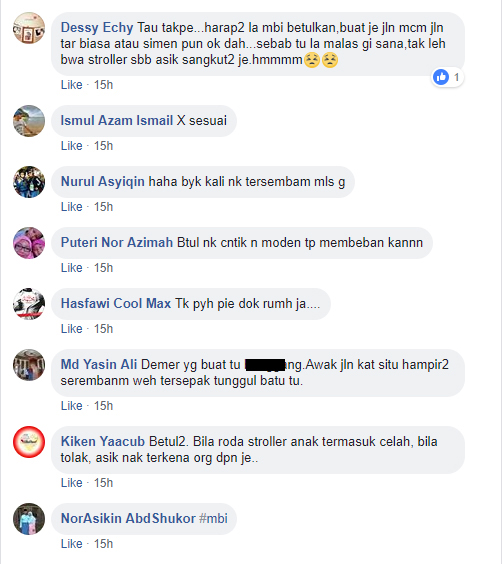Open the #mbi hashtag link
Screen dimensions: 502x564
pos(213,519)
